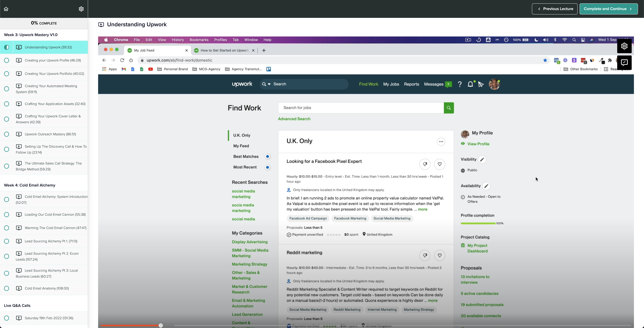
Task: Open U.K. Only feed options menu
Action: 441,141
